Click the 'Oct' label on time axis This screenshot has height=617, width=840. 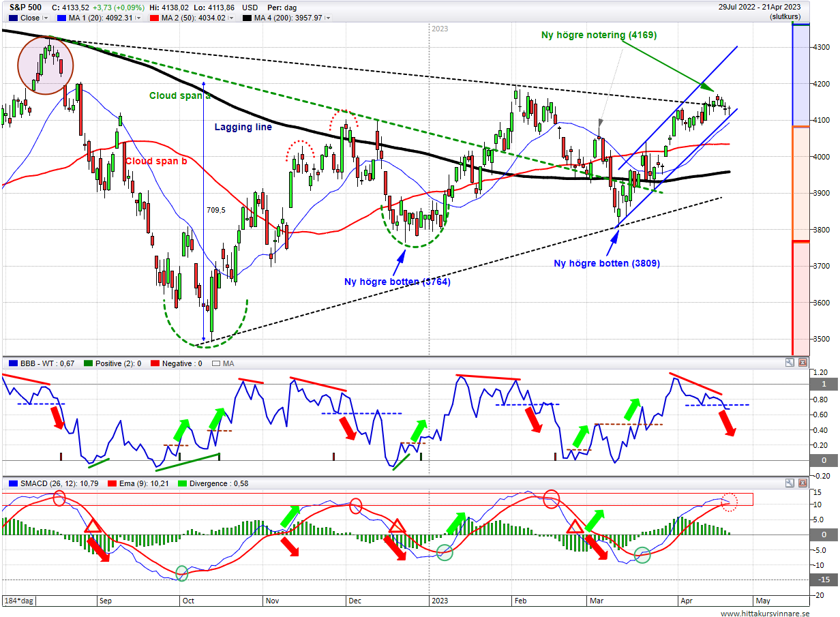[188, 601]
